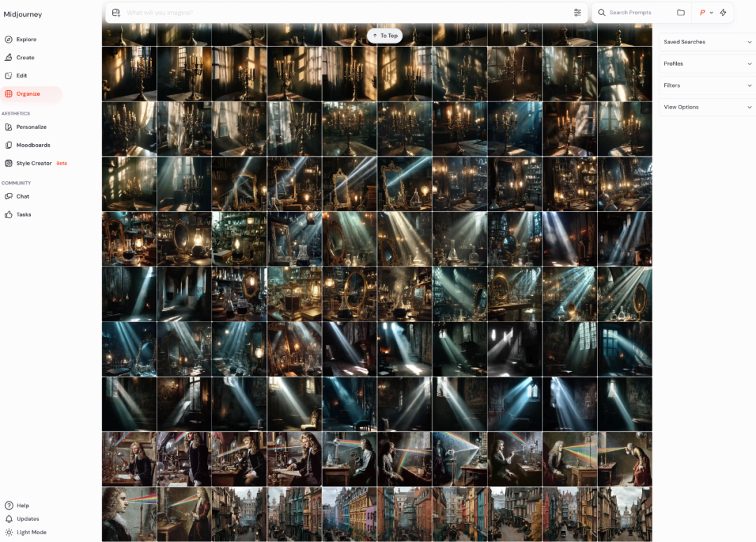Expand the Profiles panel
The image size is (756, 542).
pyautogui.click(x=706, y=64)
